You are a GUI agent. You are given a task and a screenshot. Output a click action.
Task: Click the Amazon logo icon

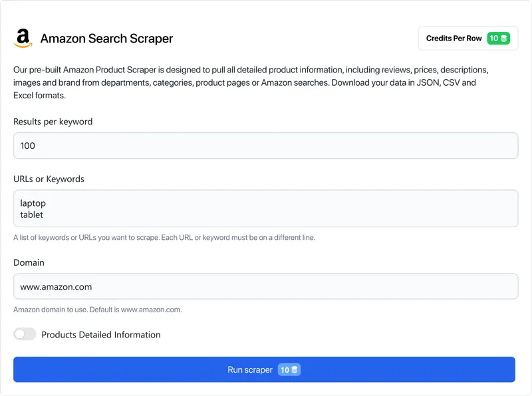coord(23,38)
